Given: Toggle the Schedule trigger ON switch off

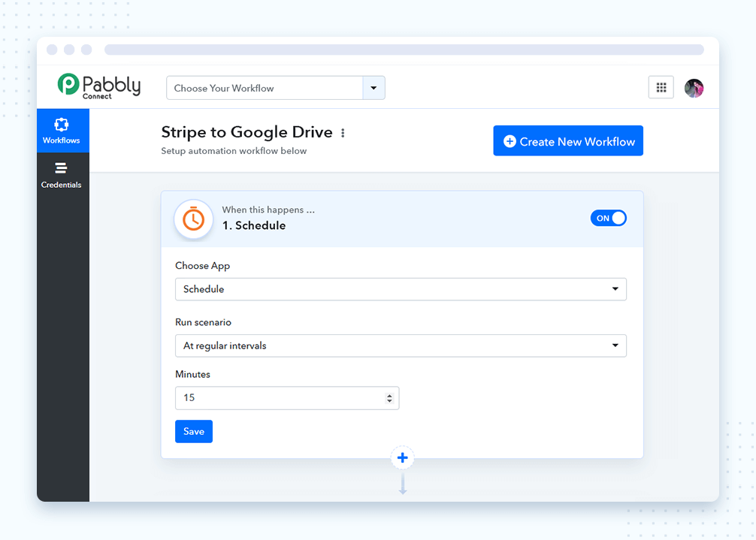Looking at the screenshot, I should 608,218.
